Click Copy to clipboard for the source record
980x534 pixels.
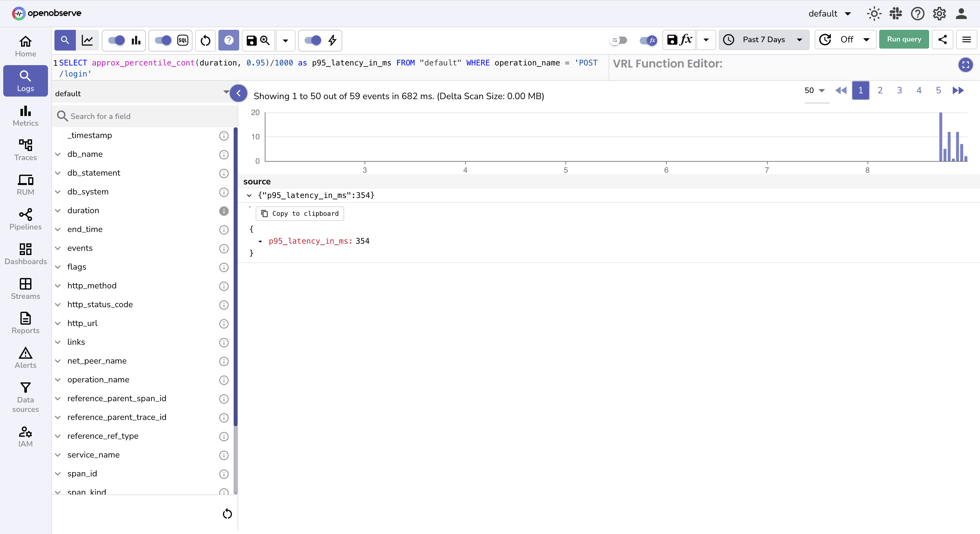299,213
